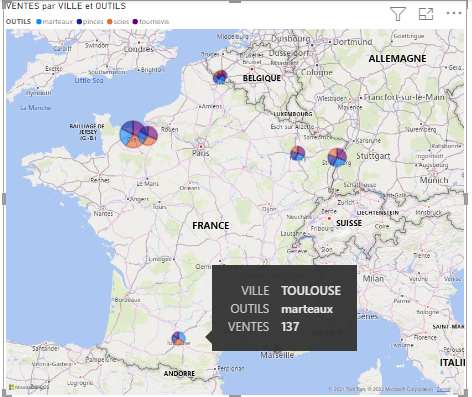Click the Londres city label
The height and width of the screenshot is (397, 472).
pos(139,49)
